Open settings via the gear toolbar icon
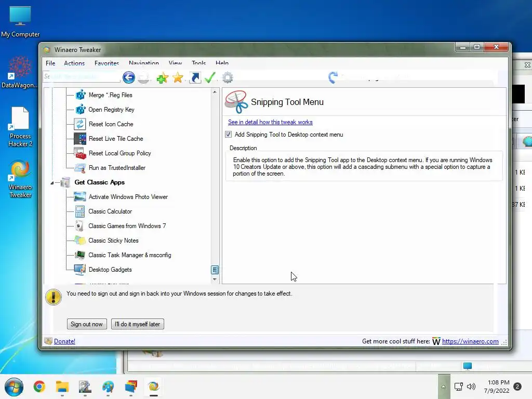 (228, 78)
